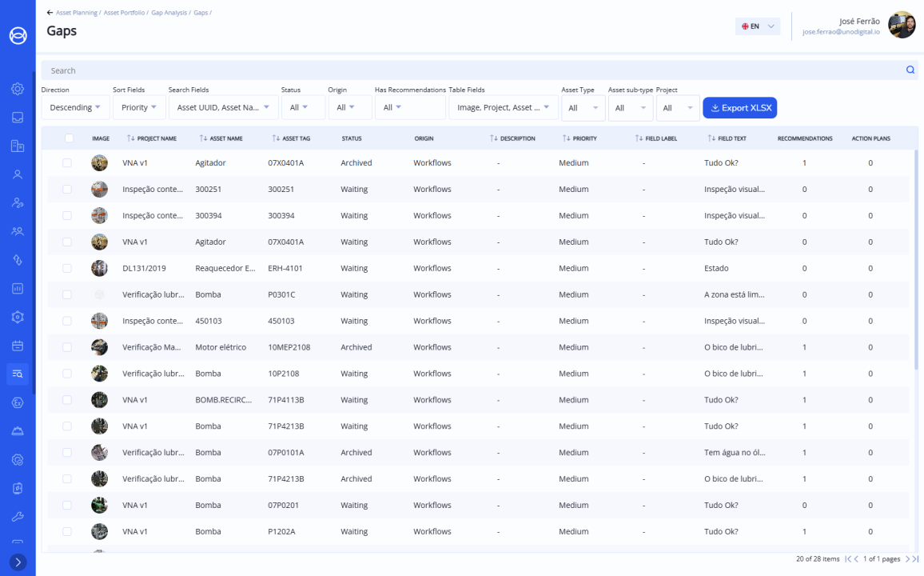Open the calendar icon in sidebar
Screen dimensions: 924x576
pos(18,346)
